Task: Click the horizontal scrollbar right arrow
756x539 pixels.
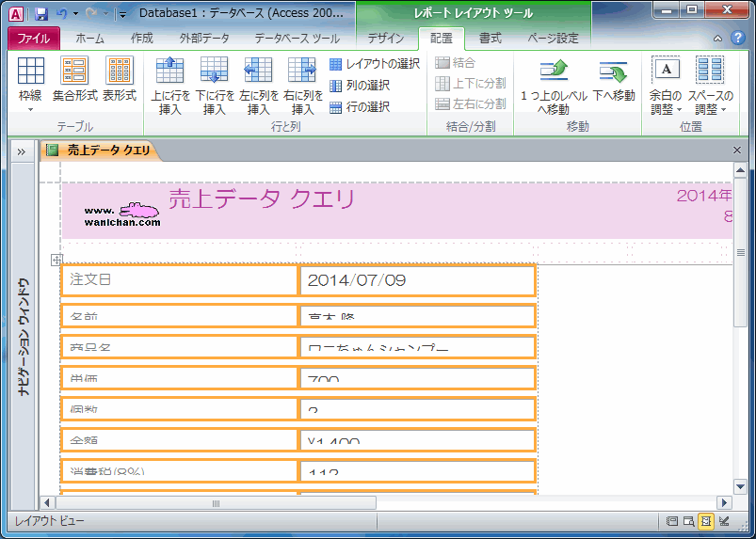Action: 724,503
